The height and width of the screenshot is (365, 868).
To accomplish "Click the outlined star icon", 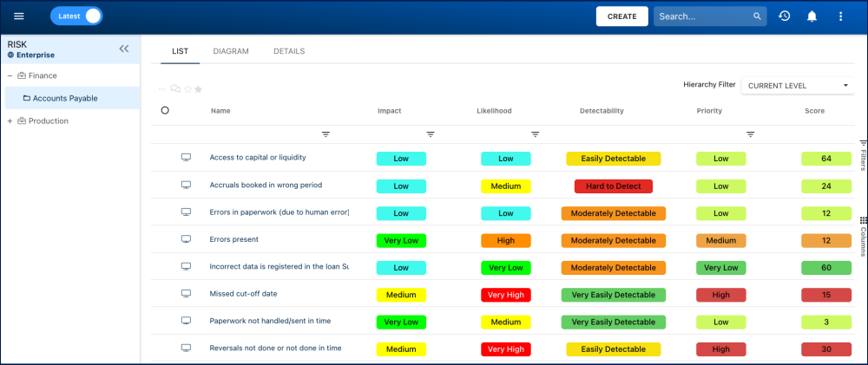I will tap(187, 89).
